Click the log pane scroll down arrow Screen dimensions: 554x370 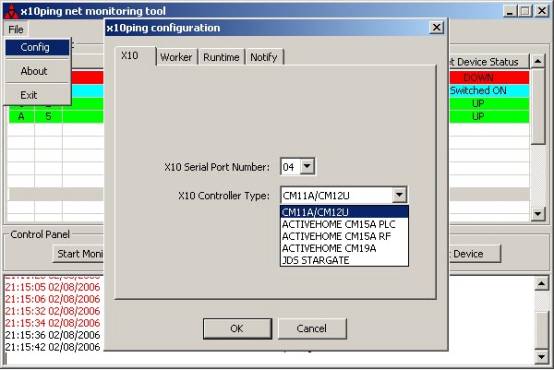[541, 357]
